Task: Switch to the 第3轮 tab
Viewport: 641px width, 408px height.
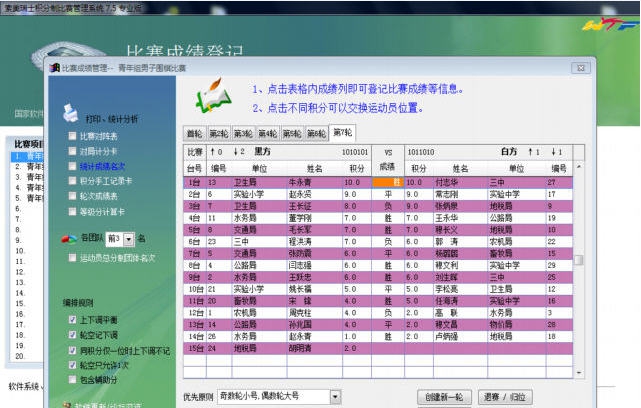Action: coord(243,134)
